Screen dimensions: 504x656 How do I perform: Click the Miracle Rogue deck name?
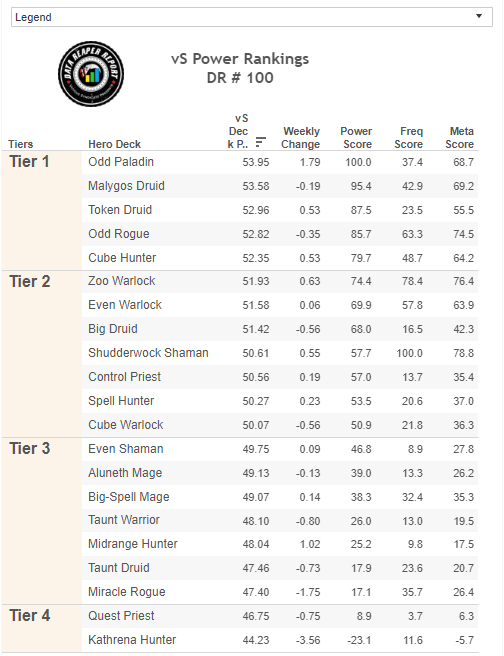pos(127,592)
